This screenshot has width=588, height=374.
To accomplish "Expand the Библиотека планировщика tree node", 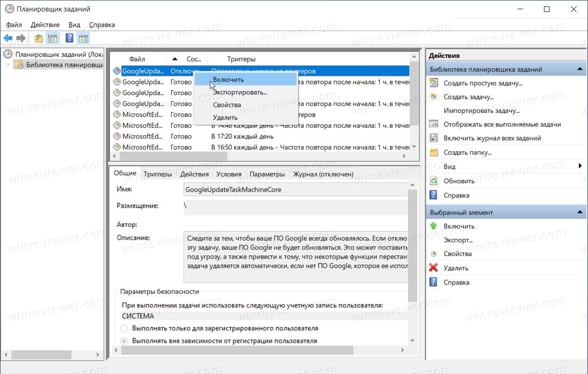I will pos(7,65).
